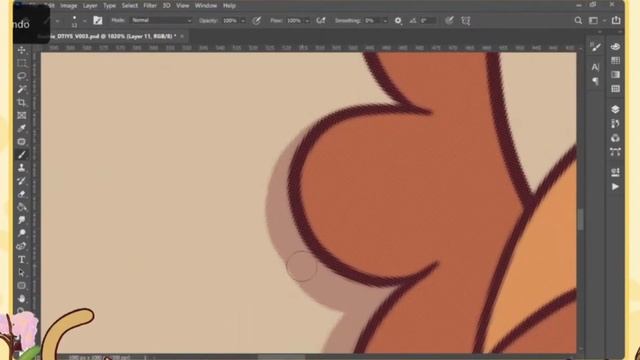
Task: Expand the Smoothing slider dropdown arrow
Action: point(385,21)
